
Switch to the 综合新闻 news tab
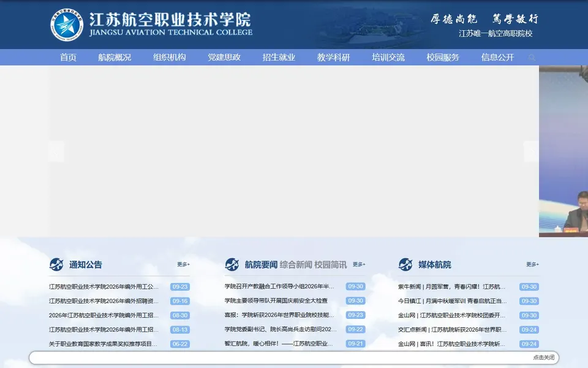296,265
